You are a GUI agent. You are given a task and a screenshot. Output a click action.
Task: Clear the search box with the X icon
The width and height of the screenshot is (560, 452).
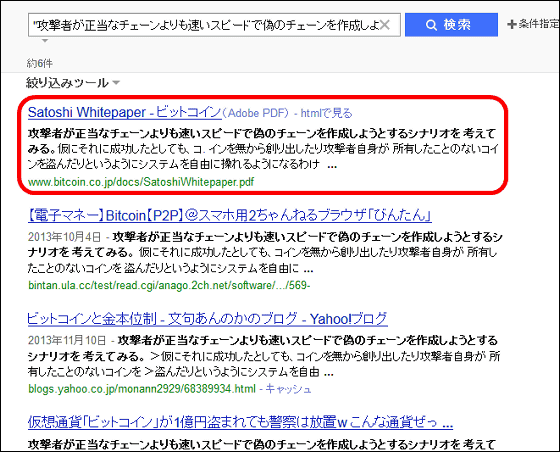(385, 25)
